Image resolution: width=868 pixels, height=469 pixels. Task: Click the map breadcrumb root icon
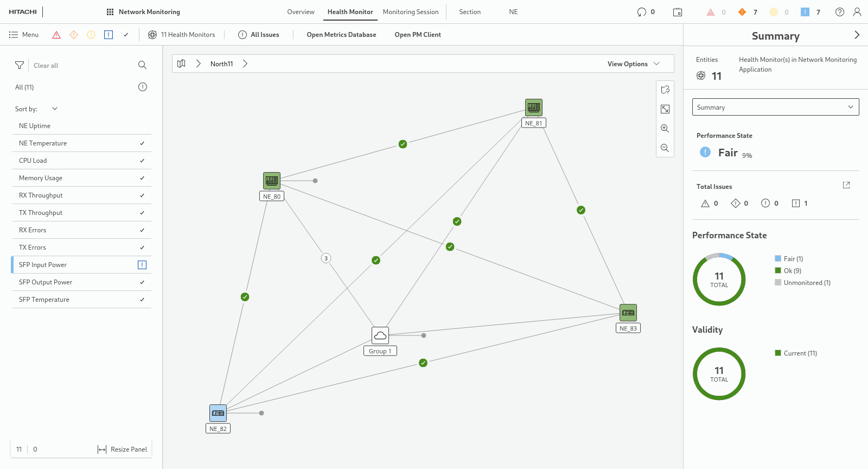[182, 64]
